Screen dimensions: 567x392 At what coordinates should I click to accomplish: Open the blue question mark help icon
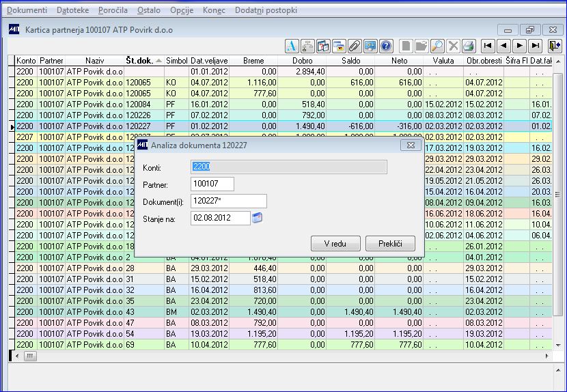(386, 46)
